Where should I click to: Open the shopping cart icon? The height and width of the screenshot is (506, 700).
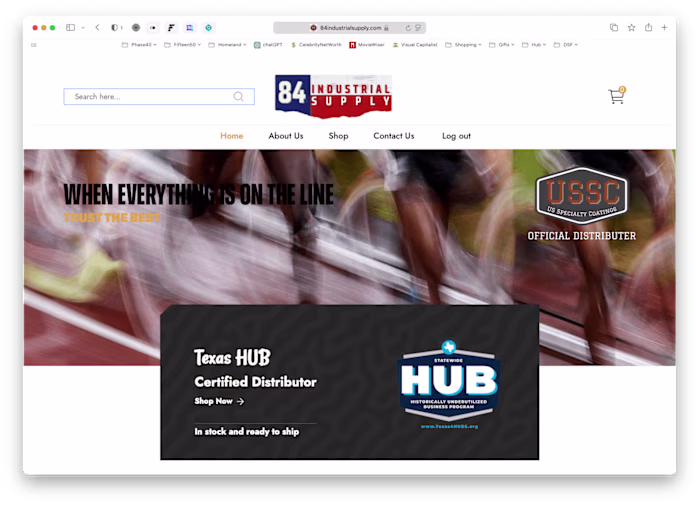coord(617,96)
